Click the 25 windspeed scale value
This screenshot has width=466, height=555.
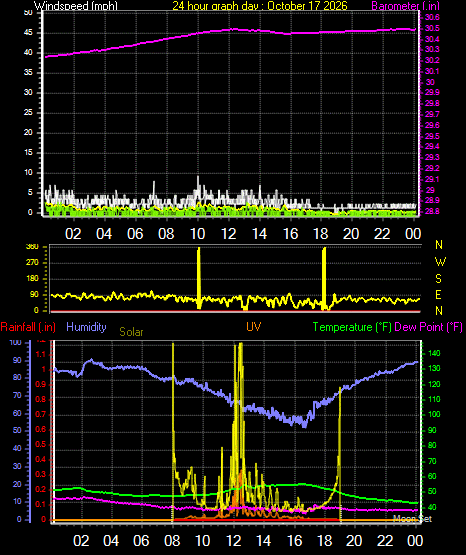28,113
